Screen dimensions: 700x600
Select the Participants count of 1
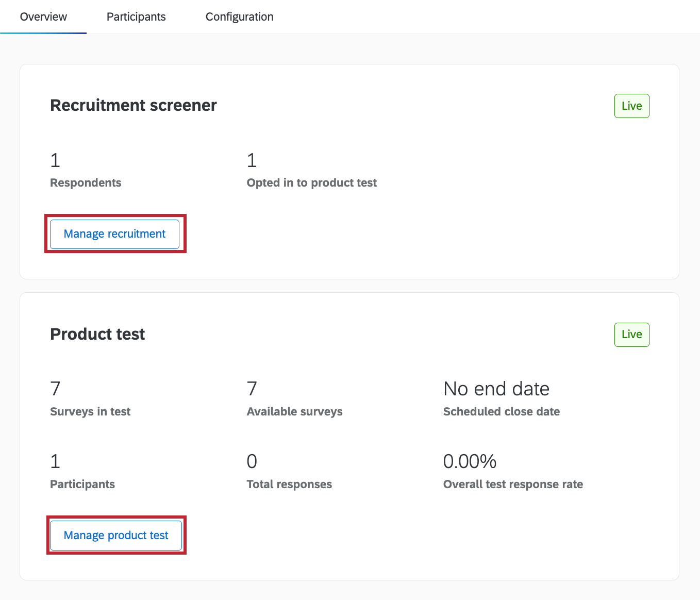click(x=55, y=461)
